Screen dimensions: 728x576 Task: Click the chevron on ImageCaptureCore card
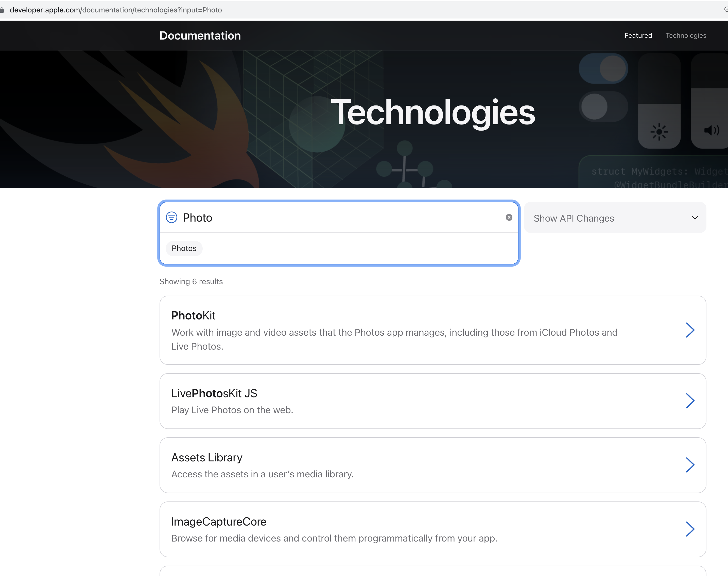(690, 529)
